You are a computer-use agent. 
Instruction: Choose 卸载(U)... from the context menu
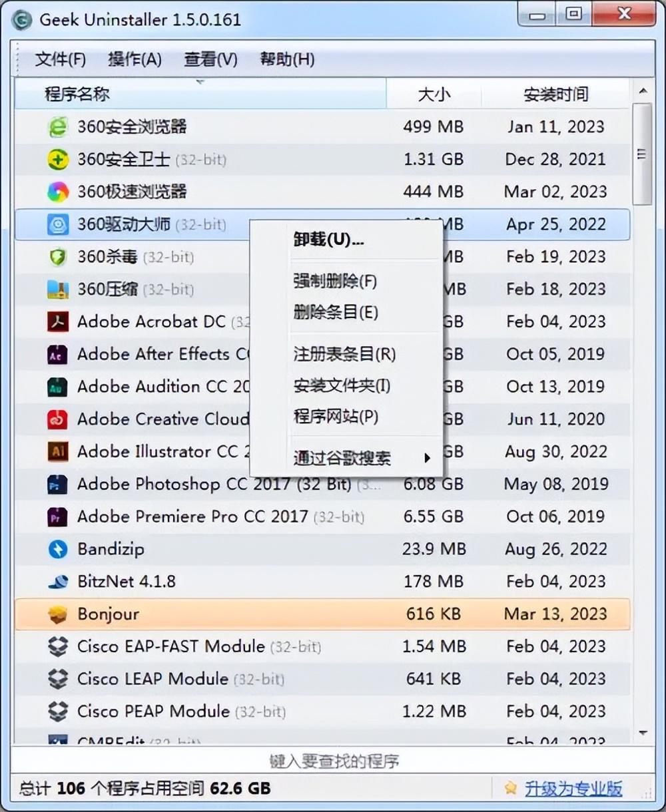click(x=346, y=239)
